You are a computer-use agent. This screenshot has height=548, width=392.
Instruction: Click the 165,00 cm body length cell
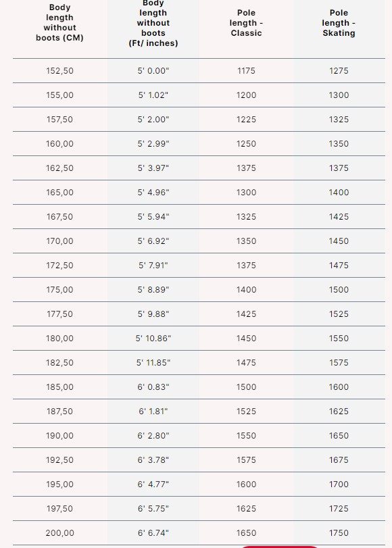pyautogui.click(x=59, y=193)
